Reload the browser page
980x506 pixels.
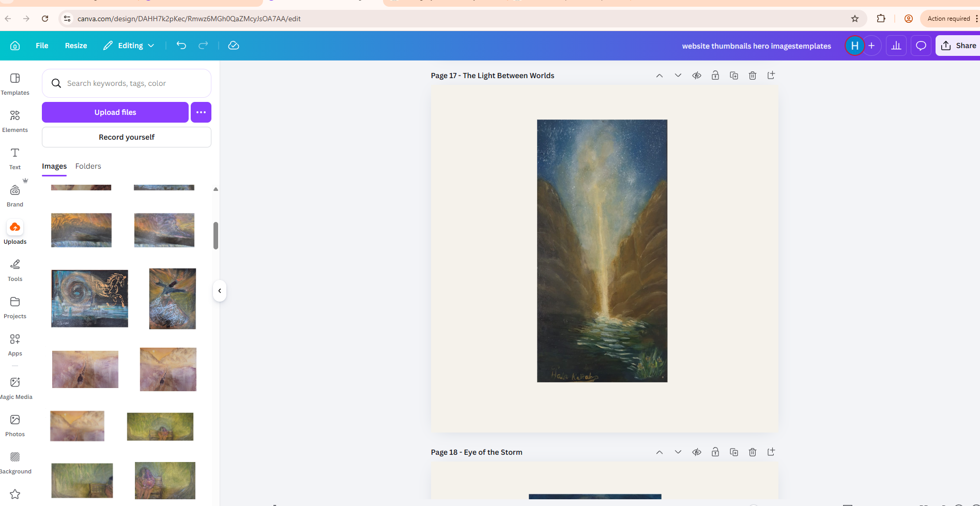coord(45,19)
